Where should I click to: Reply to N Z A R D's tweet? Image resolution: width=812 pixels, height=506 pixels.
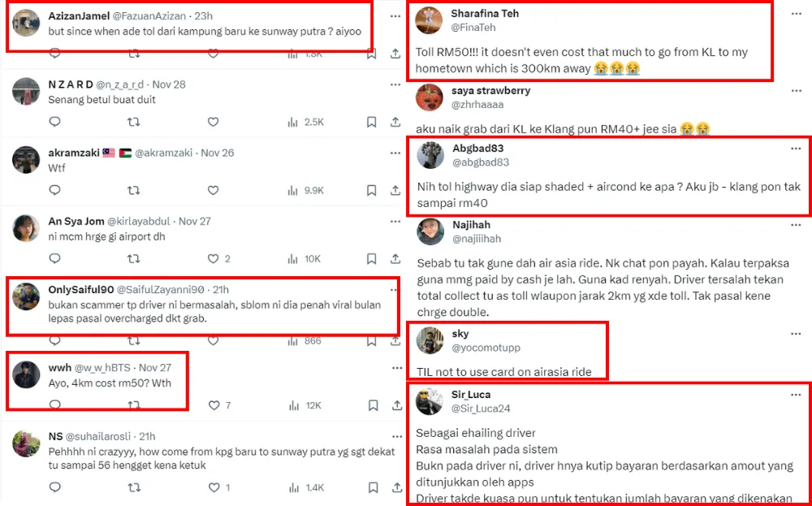pyautogui.click(x=54, y=122)
